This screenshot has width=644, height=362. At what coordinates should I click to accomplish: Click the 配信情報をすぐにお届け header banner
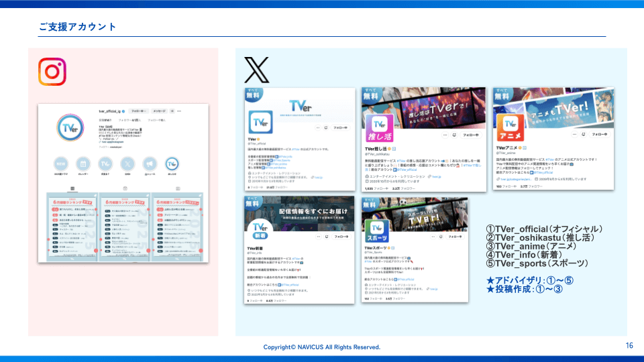pyautogui.click(x=299, y=213)
